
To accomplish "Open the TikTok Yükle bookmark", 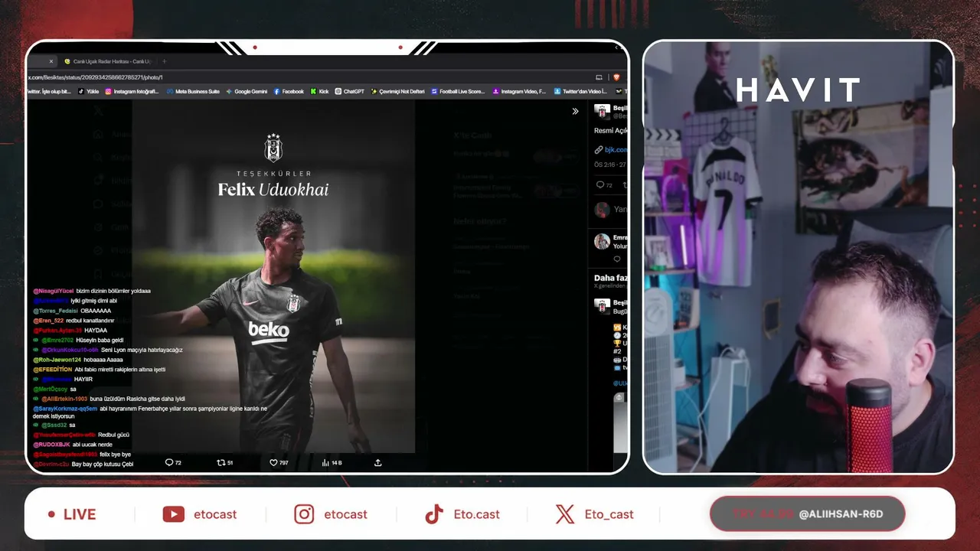I will [89, 91].
